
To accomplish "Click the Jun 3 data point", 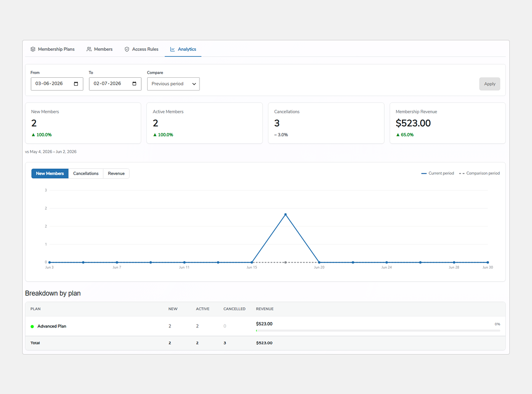I will click(x=50, y=263).
